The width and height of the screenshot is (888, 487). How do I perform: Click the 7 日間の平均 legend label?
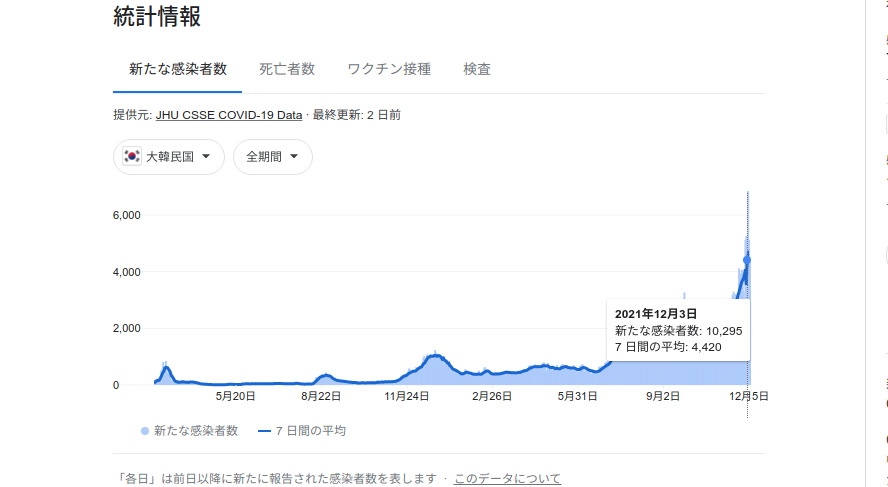click(310, 431)
